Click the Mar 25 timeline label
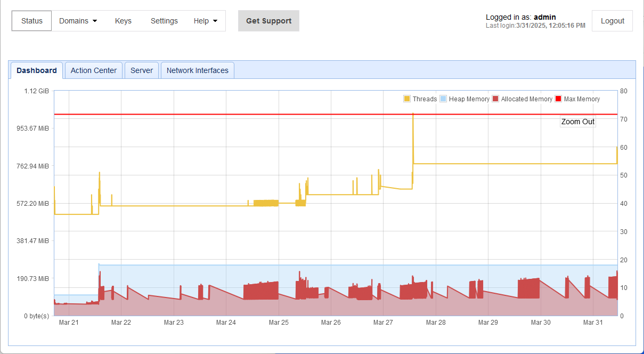The image size is (644, 354). (279, 323)
